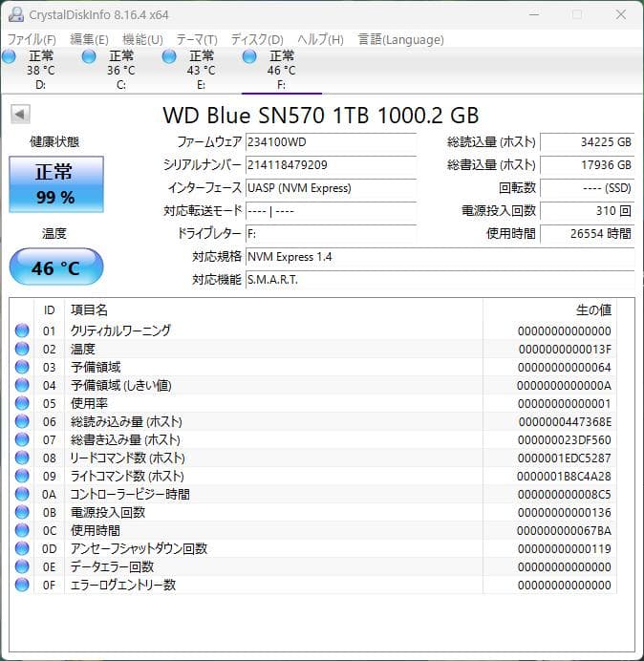644x661 pixels.
Task: Click status orb of attribute 0A コントローラービジー時間
Action: tap(22, 494)
